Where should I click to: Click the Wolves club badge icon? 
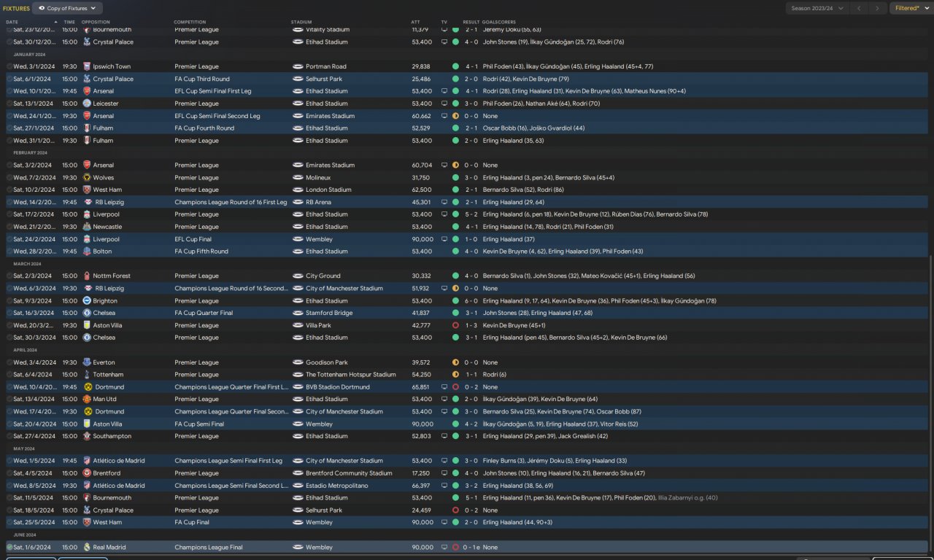[x=87, y=177]
